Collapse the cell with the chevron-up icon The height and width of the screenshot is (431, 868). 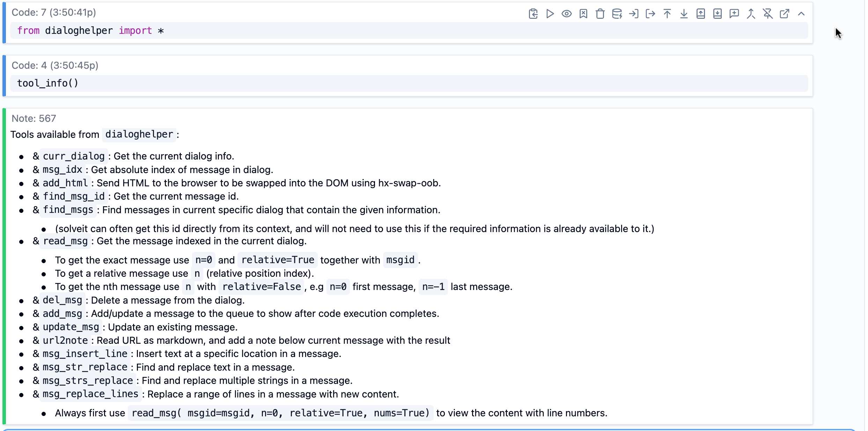click(801, 14)
